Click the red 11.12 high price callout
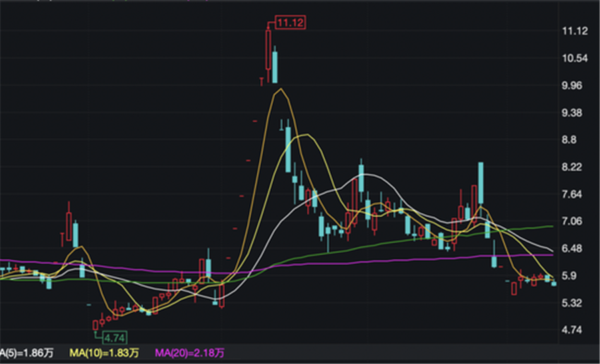This screenshot has width=600, height=364. pos(289,23)
